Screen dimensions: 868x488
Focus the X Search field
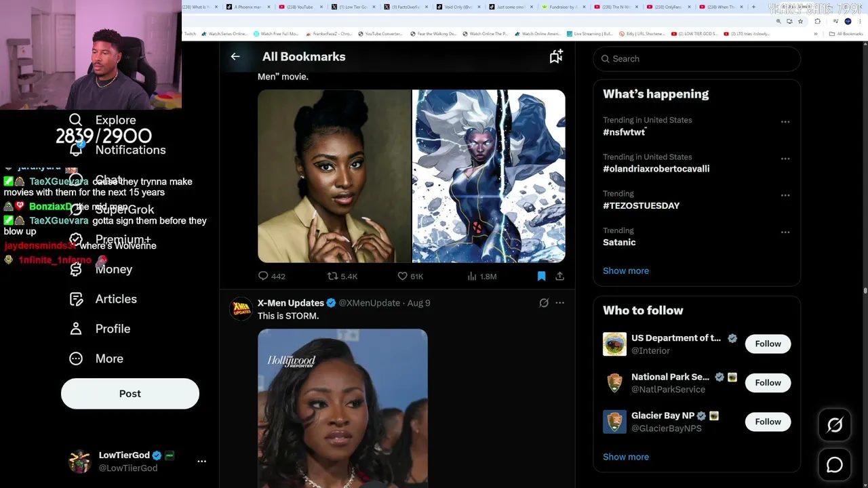coord(697,59)
